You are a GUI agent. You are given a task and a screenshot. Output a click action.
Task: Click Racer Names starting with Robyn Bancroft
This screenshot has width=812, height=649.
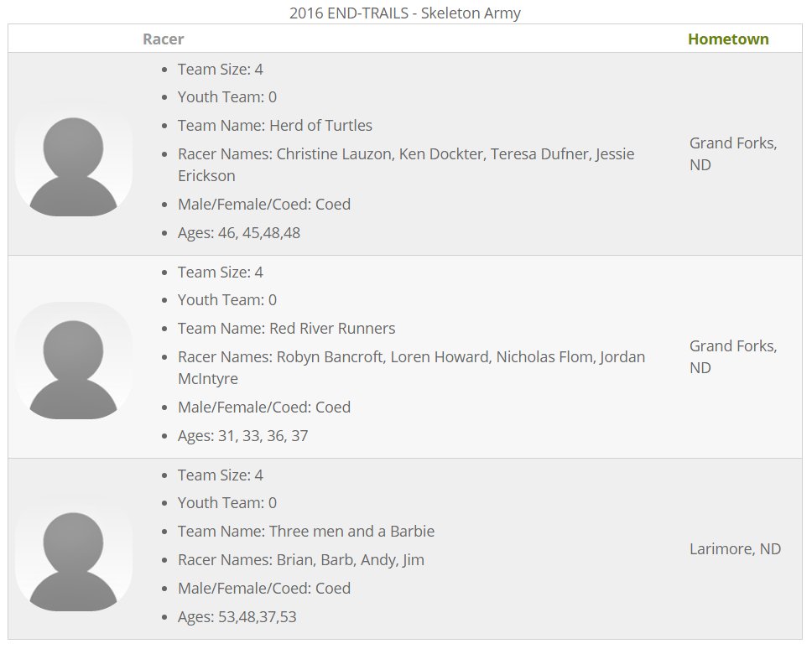[x=411, y=367]
